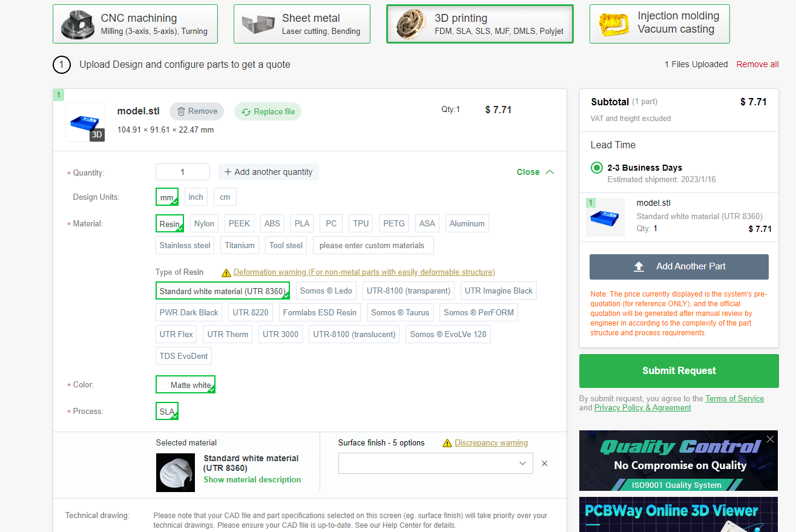Clear surface finish with X icon
796x532 pixels.
pos(544,464)
